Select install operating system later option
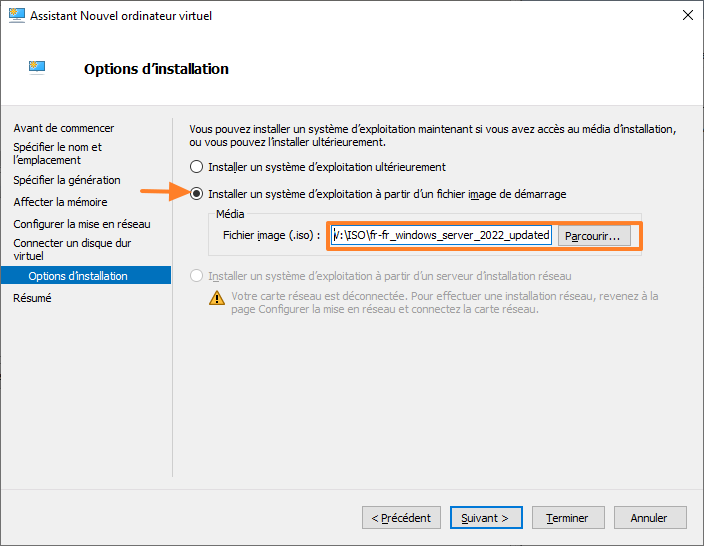Viewport: 704px width, 546px height. click(198, 167)
